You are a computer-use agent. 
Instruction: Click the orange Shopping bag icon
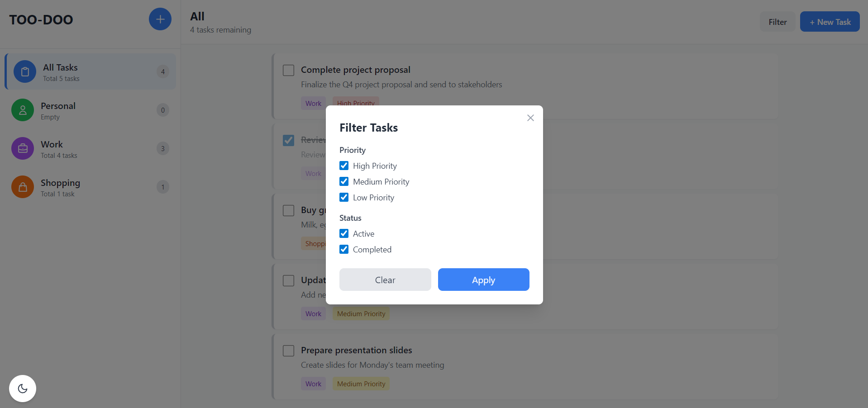(23, 187)
